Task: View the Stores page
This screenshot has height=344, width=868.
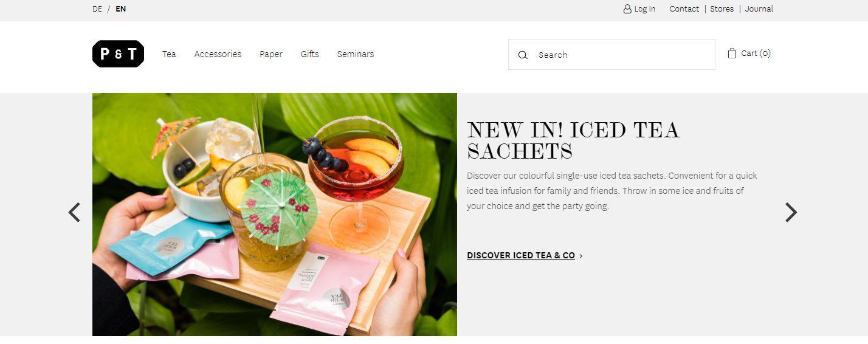Action: pyautogui.click(x=722, y=9)
